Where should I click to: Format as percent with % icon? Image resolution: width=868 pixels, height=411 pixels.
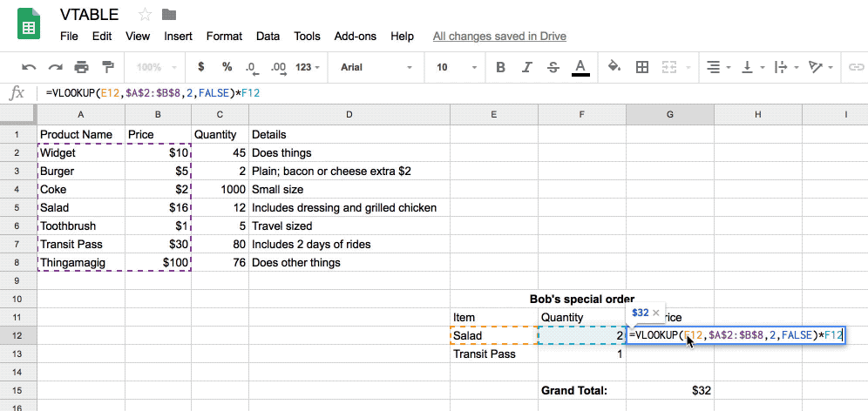(x=227, y=67)
